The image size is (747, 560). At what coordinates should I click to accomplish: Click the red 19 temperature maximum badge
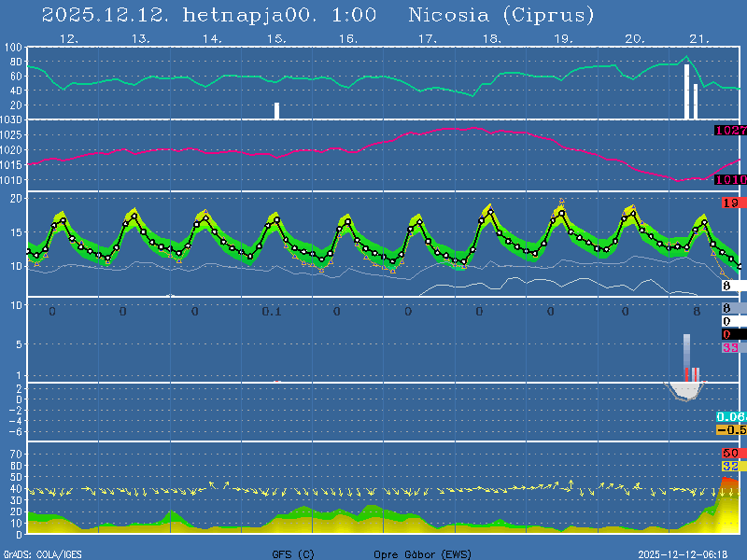[731, 203]
